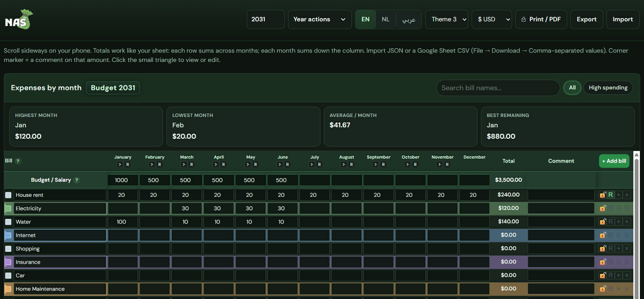Click the lock icon on Shopping row
Image resolution: width=644 pixels, height=299 pixels.
pyautogui.click(x=603, y=248)
